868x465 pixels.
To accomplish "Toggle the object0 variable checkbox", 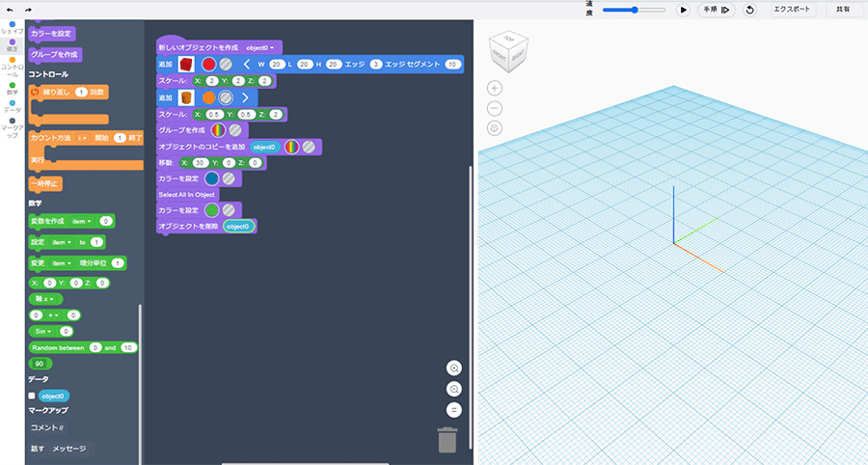I will (32, 396).
